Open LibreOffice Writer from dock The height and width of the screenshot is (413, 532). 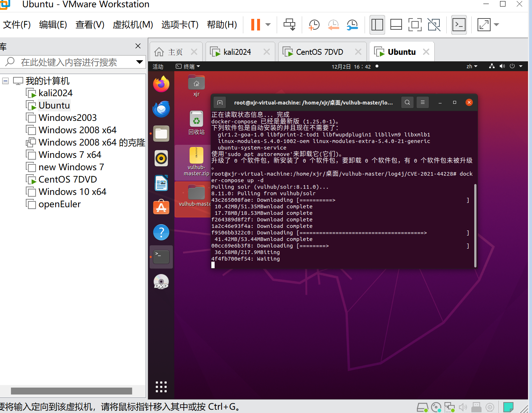(x=161, y=183)
